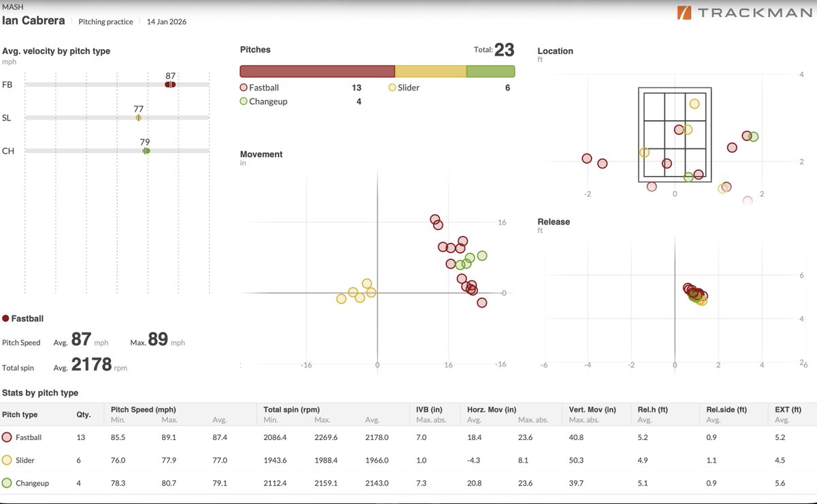Click the player name Ian Cabrera

pos(33,20)
